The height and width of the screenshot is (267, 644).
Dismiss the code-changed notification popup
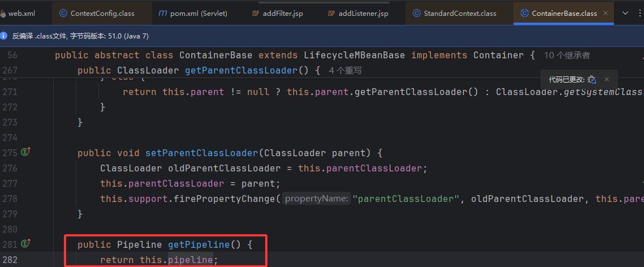click(607, 80)
